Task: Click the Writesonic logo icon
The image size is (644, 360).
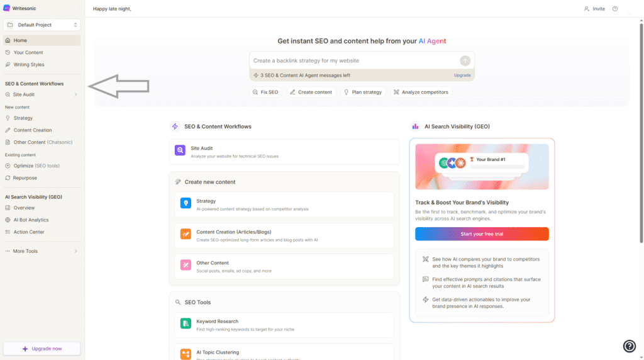Action: pyautogui.click(x=6, y=8)
